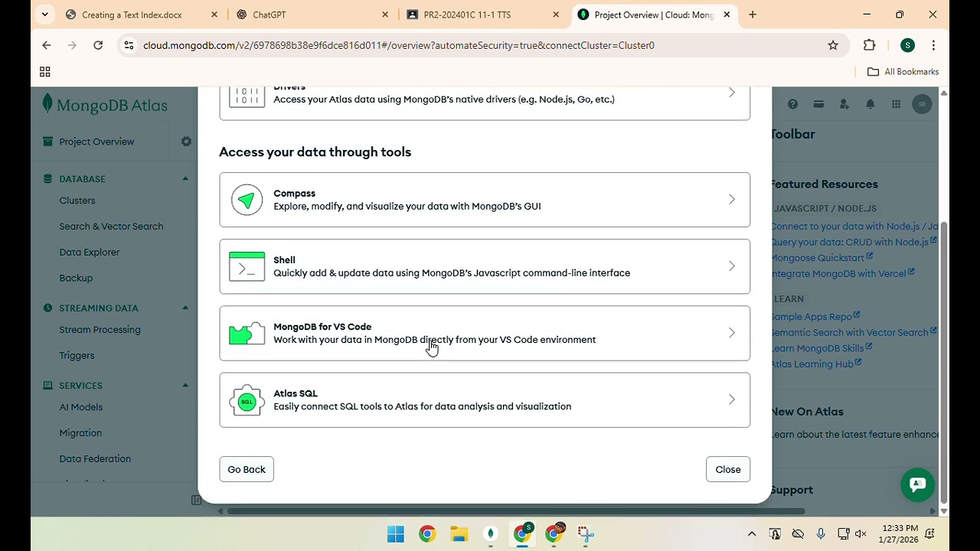The image size is (980, 551).
Task: Click the Close button in the dialog
Action: 728,469
